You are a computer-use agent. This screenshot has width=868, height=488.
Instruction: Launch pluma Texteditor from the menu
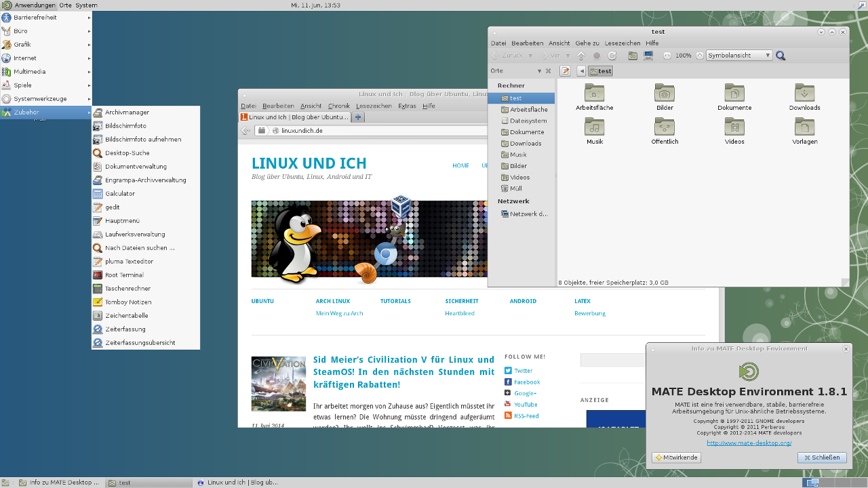[146, 261]
